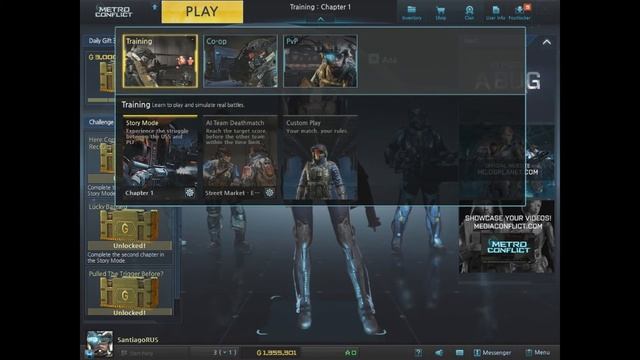This screenshot has height=360, width=640.
Task: Select the Training mode tab
Action: point(160,61)
